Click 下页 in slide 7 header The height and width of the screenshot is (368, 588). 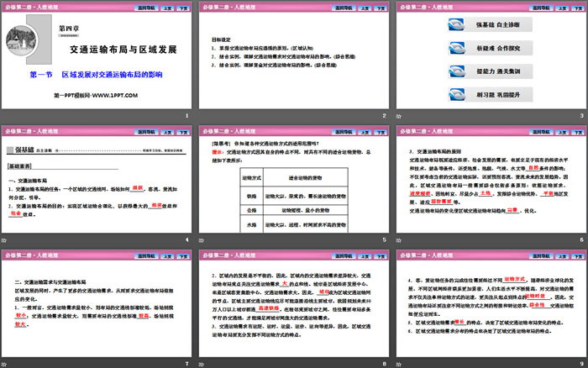[x=182, y=253]
